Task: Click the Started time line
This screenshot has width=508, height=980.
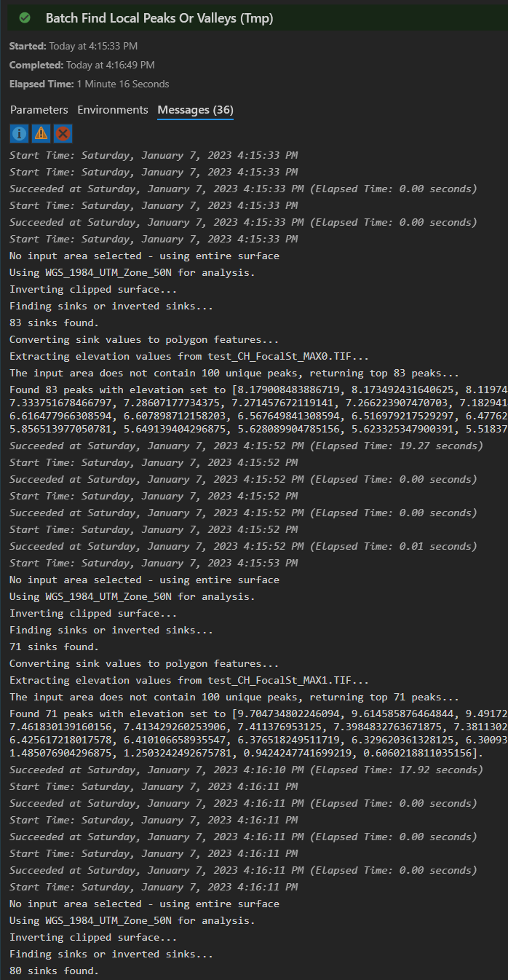Action: pyautogui.click(x=74, y=46)
